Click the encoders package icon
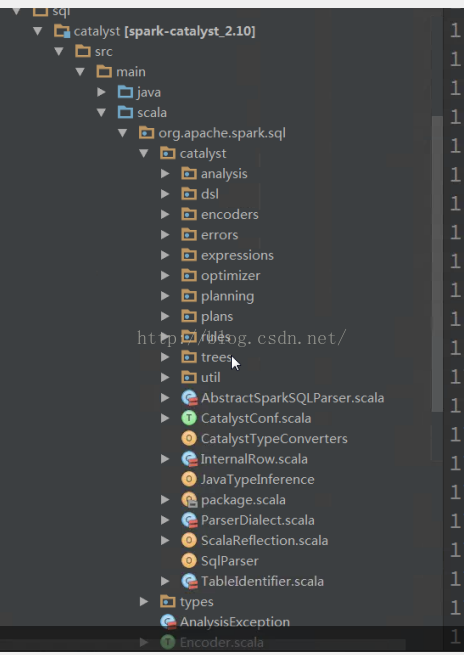464x655 pixels. point(189,214)
